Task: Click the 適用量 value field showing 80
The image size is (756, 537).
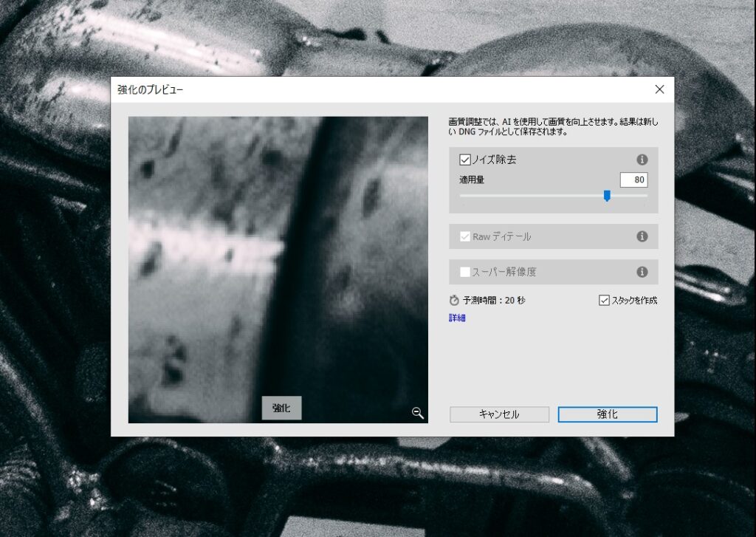Action: tap(633, 179)
